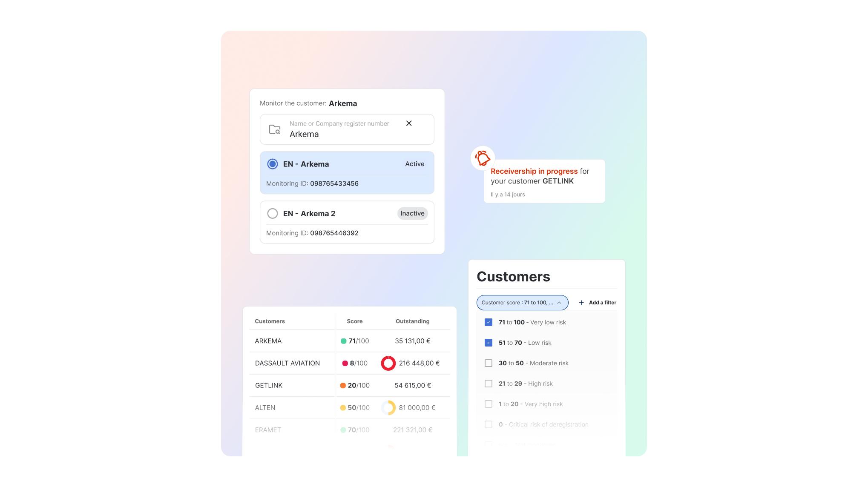Click outstanding amount 216 448,00 €

(420, 363)
